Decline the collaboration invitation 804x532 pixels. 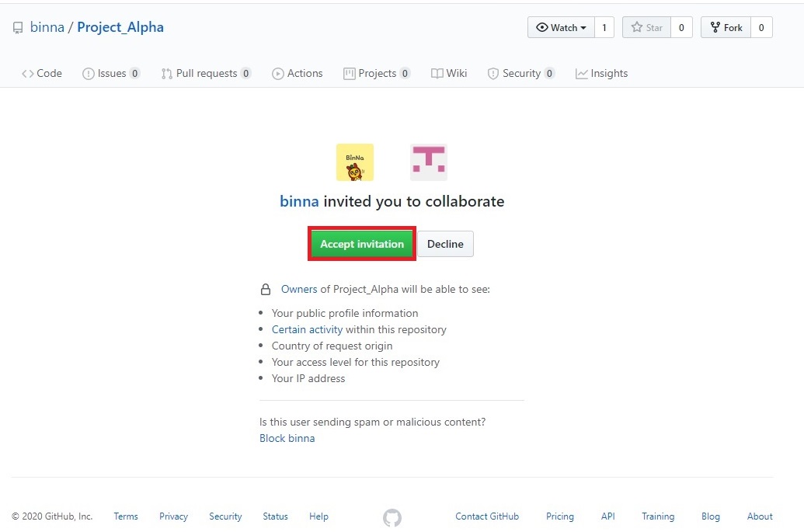click(446, 244)
